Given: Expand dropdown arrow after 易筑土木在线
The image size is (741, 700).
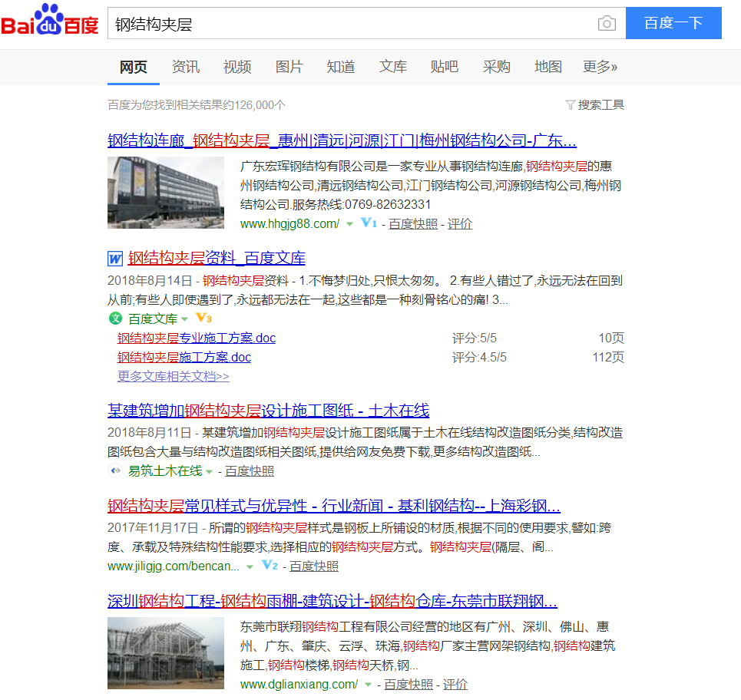Looking at the screenshot, I should [x=209, y=471].
